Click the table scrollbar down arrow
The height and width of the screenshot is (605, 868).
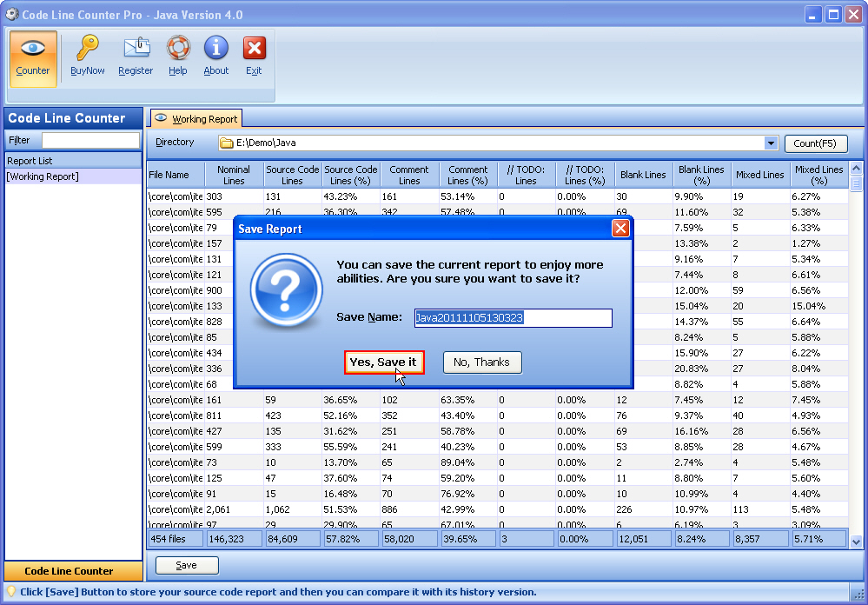point(856,542)
